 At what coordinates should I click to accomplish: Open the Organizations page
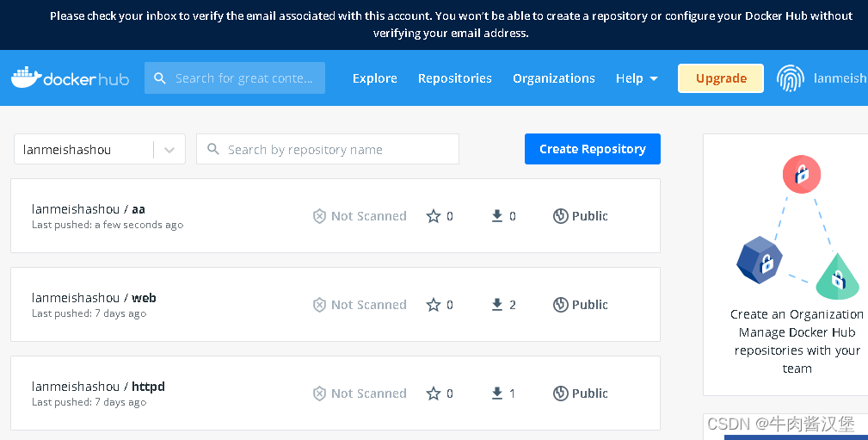(553, 78)
